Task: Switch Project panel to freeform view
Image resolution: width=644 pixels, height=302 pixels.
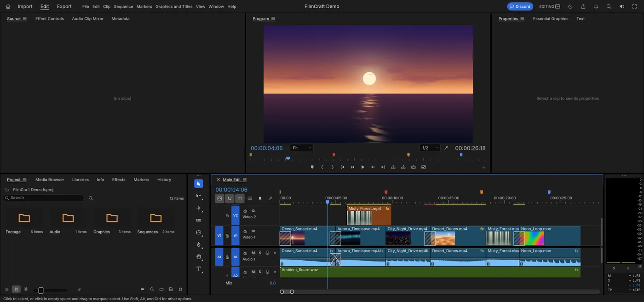Action: (26, 289)
